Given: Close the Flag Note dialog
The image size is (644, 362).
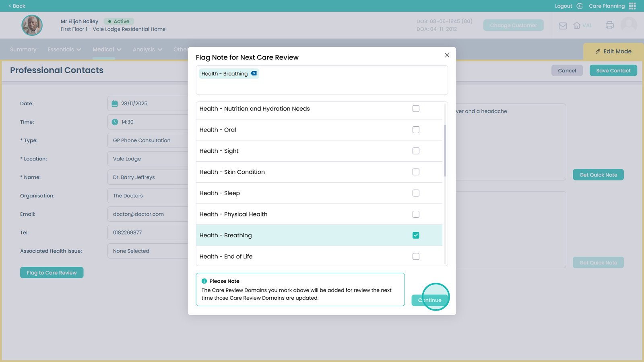Looking at the screenshot, I should pos(447,56).
